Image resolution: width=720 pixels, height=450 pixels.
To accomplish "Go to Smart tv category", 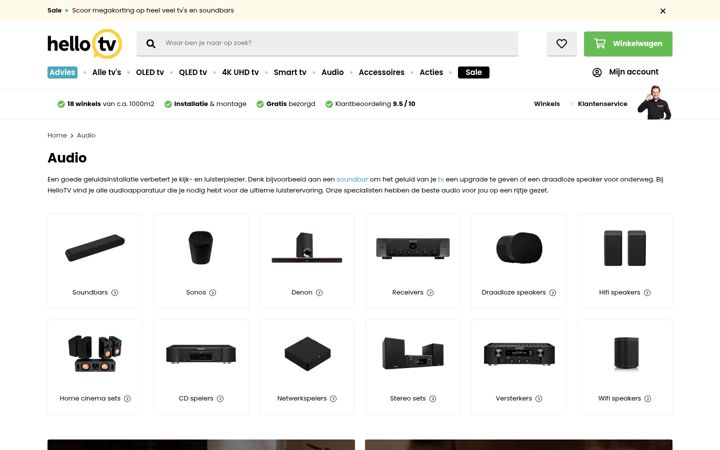I will [x=290, y=72].
